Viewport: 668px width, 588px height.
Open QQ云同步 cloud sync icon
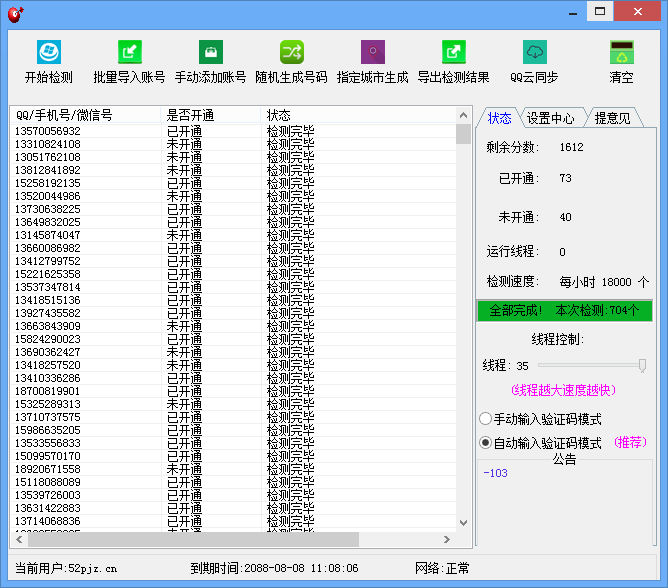click(x=534, y=53)
